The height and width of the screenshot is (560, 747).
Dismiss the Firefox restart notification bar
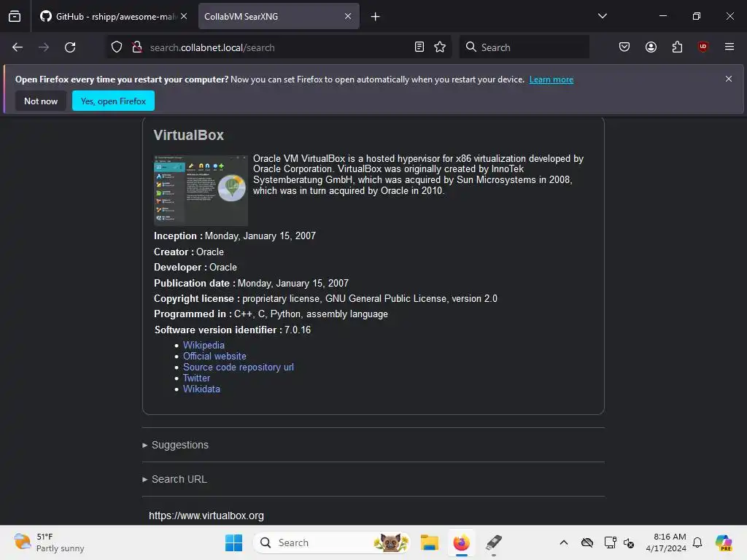729,79
